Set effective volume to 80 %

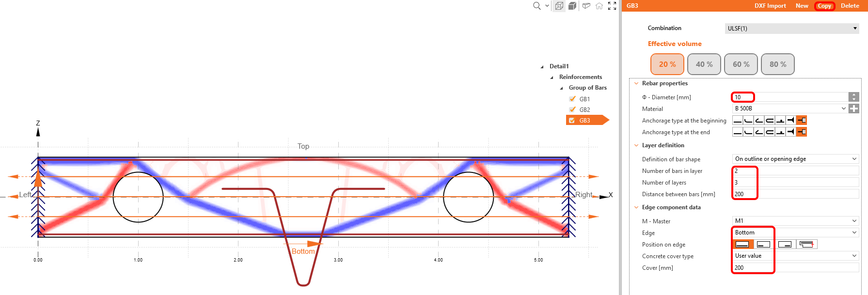pos(778,64)
